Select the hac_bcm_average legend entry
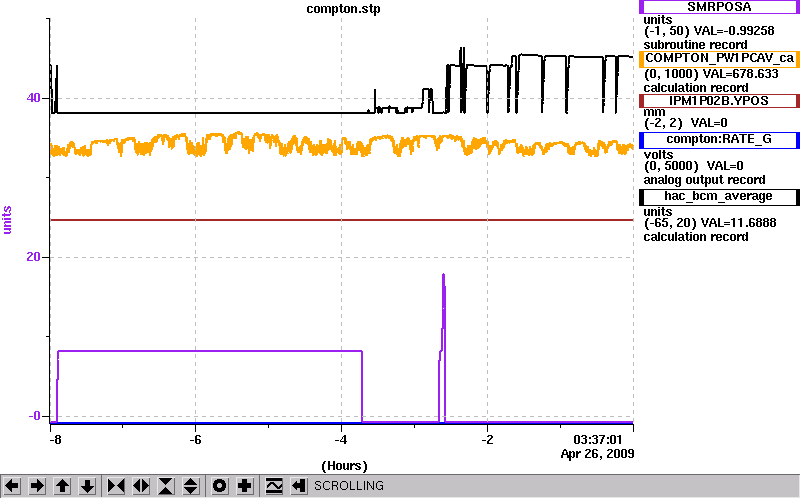 click(719, 196)
